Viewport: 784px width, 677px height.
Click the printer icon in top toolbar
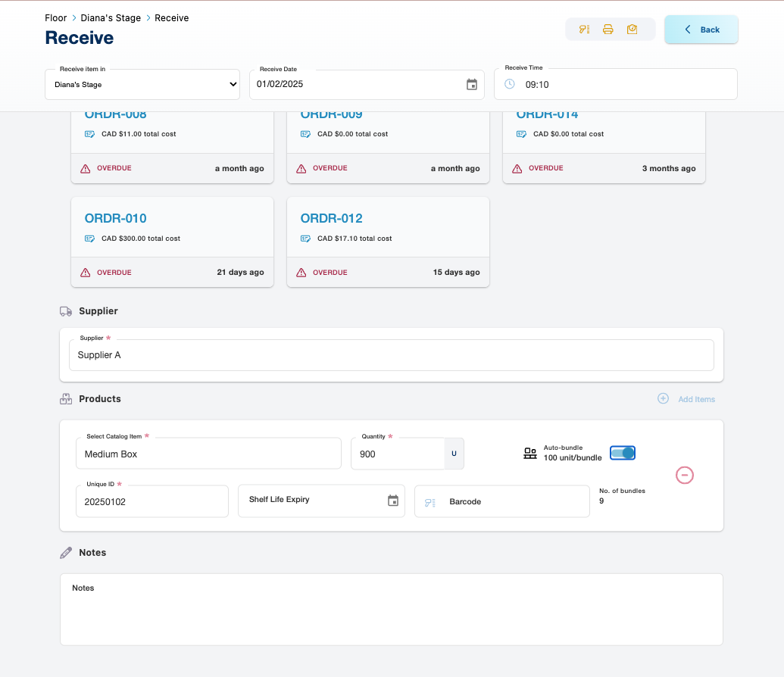[x=608, y=30]
